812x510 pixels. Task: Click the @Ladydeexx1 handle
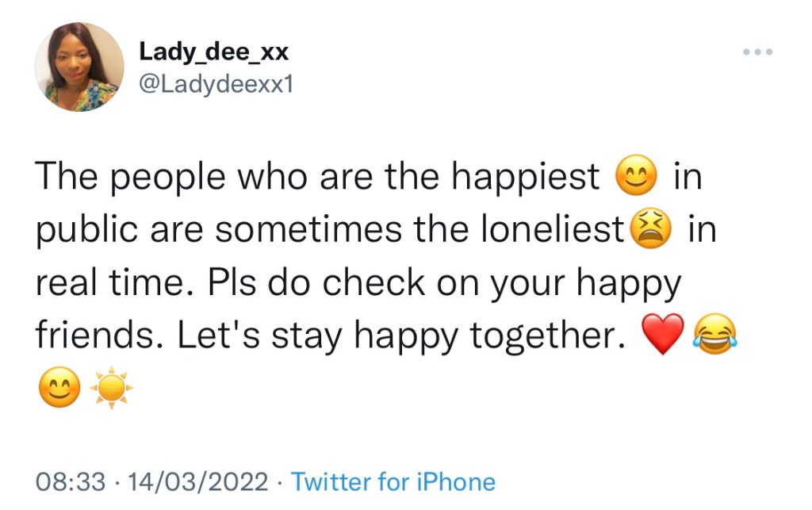(x=216, y=83)
